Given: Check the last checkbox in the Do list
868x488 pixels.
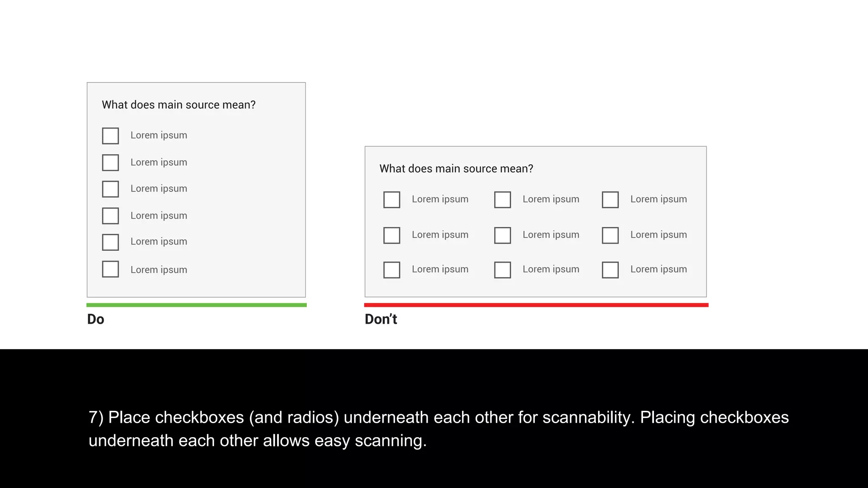Looking at the screenshot, I should click(x=110, y=269).
